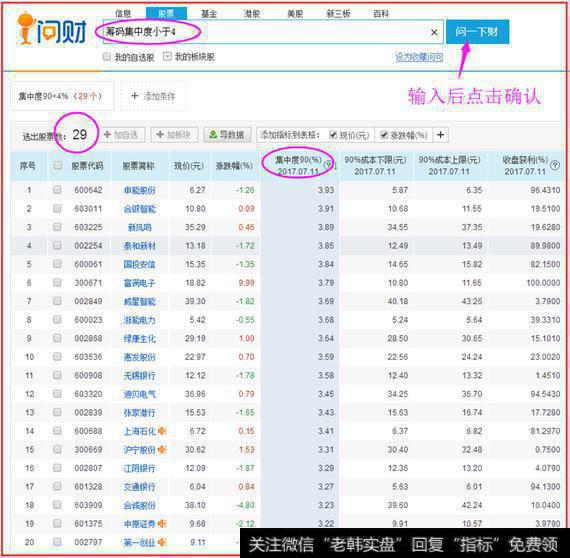
Task: Expand the 我的板块股 dropdown
Action: pos(167,56)
